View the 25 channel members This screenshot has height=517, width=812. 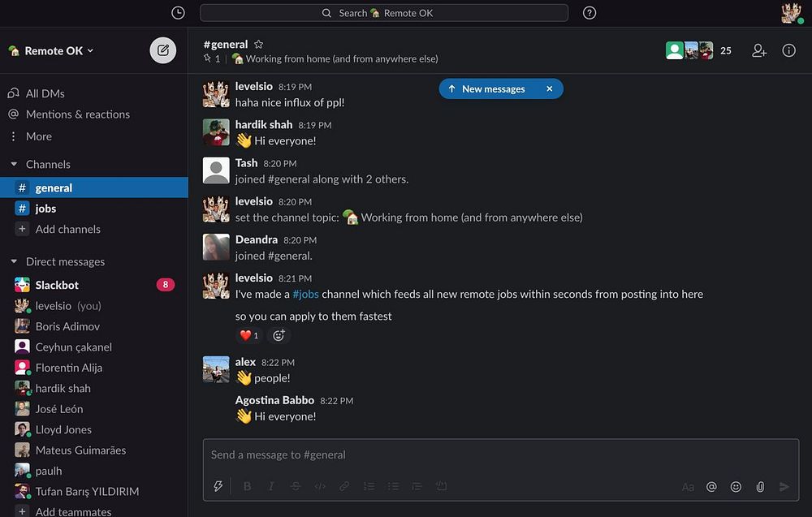tap(699, 50)
